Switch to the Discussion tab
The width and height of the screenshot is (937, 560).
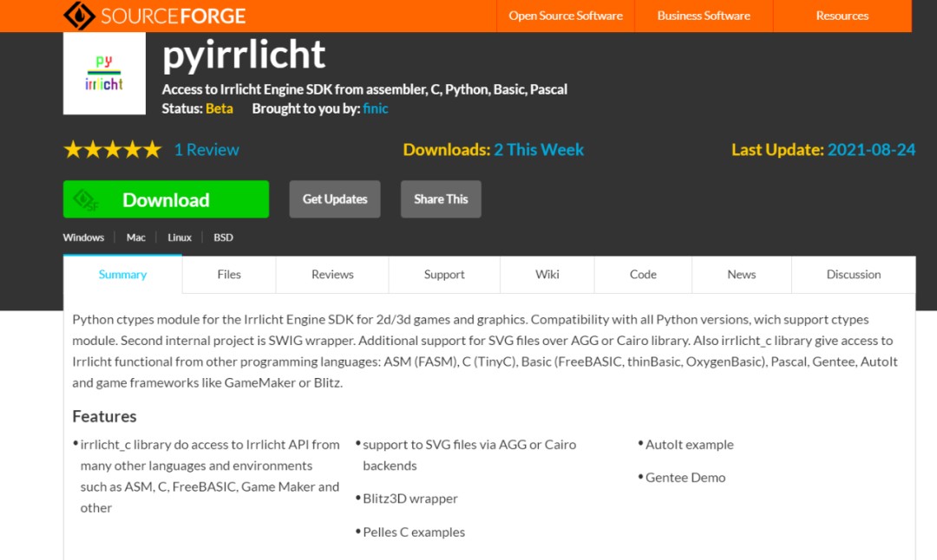point(854,275)
